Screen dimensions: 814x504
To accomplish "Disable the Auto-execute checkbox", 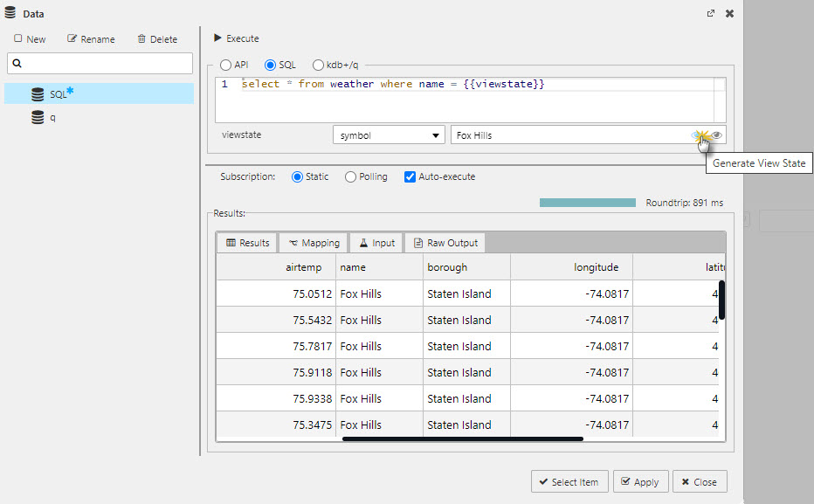I will click(x=410, y=176).
